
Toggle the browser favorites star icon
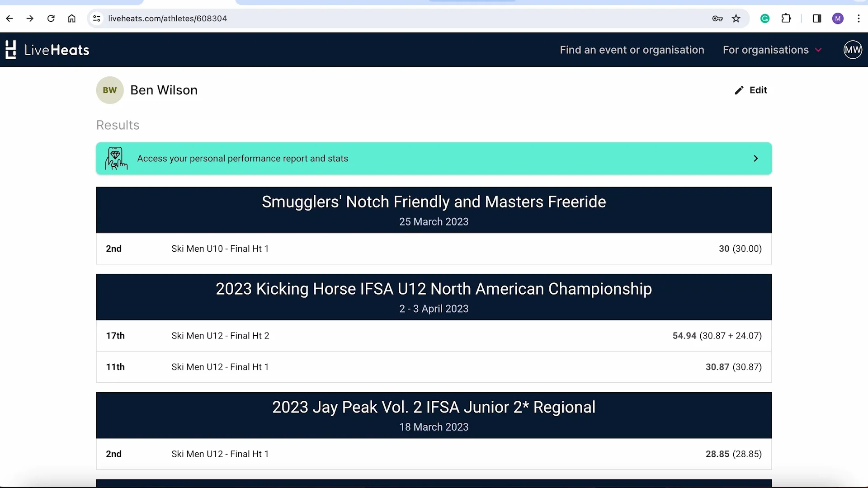(736, 19)
